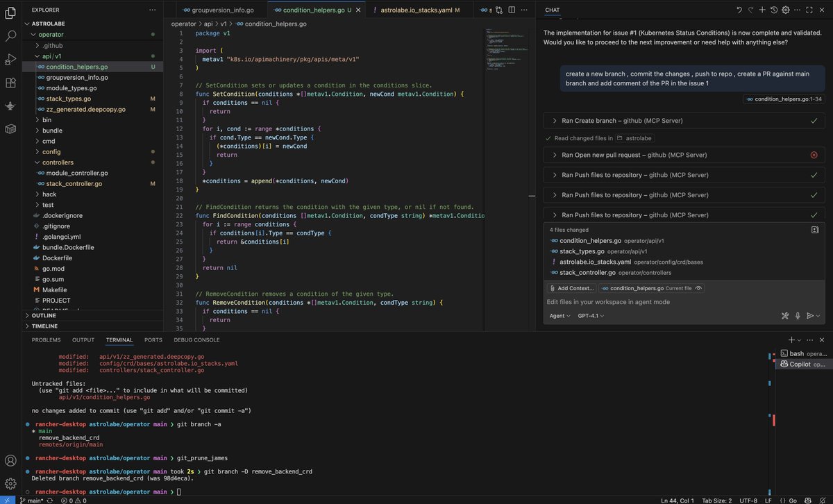The image size is (833, 504).
Task: Open the changed files diff view icon
Action: [815, 230]
